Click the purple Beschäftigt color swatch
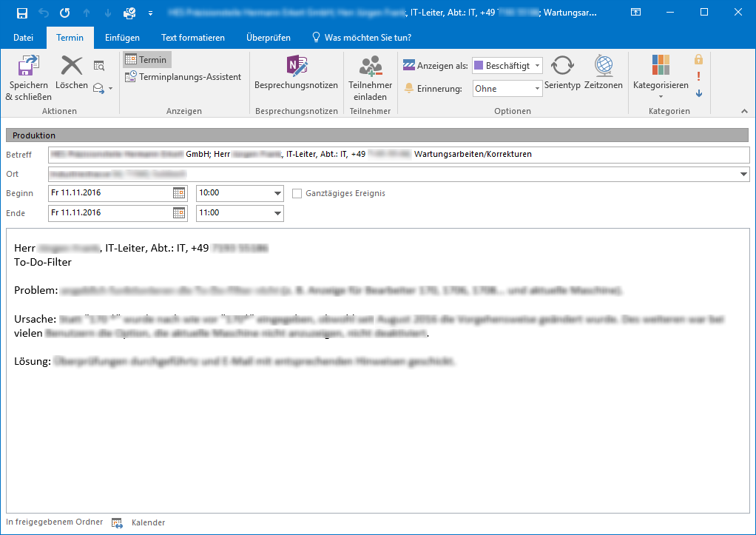The width and height of the screenshot is (756, 535). click(x=479, y=66)
